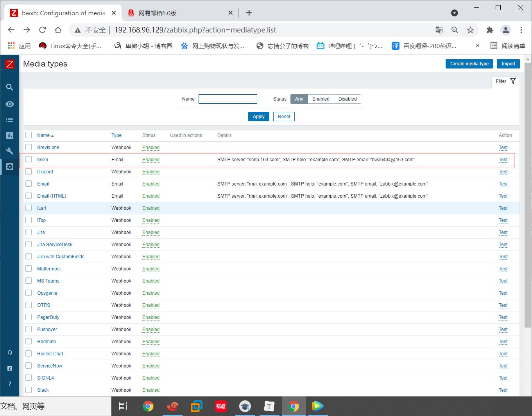
Task: Open Linux命令大全 bookmark
Action: click(x=70, y=46)
